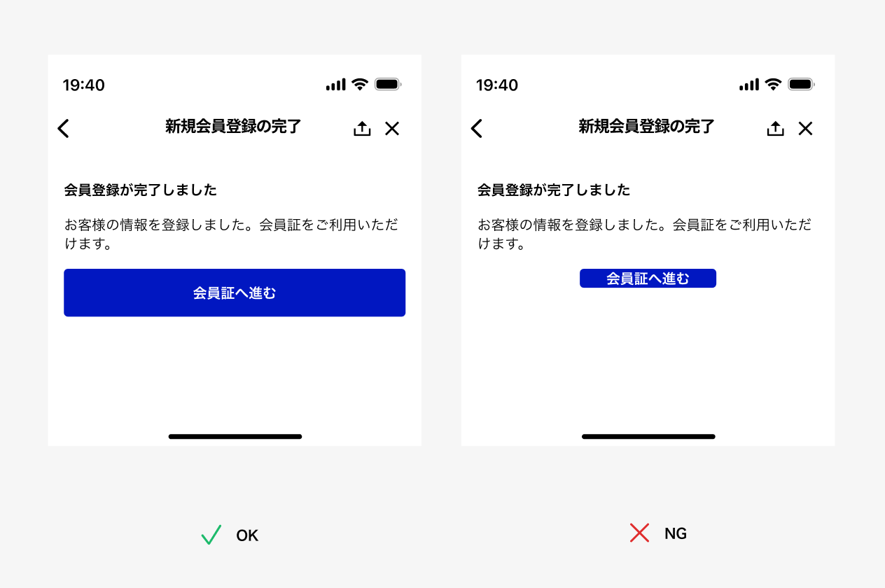The height and width of the screenshot is (588, 885).
Task: Tap the NG label below the right screen
Action: coord(676,533)
